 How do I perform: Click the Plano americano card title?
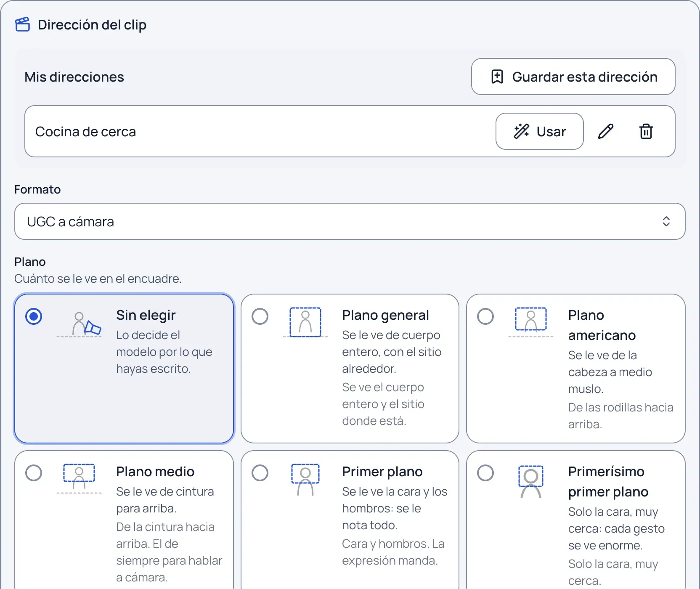tap(602, 325)
